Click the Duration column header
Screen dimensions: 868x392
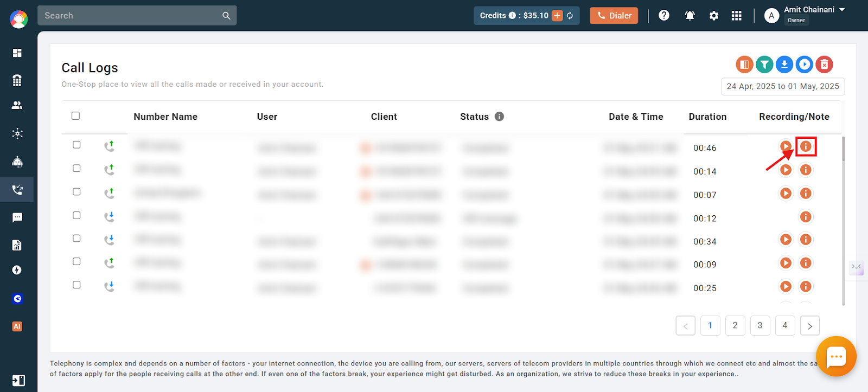(x=707, y=117)
